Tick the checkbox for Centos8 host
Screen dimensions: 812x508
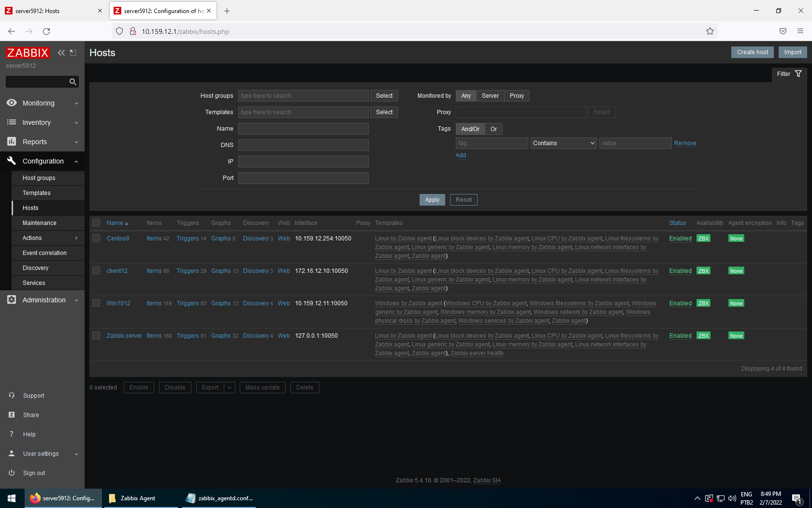click(96, 239)
